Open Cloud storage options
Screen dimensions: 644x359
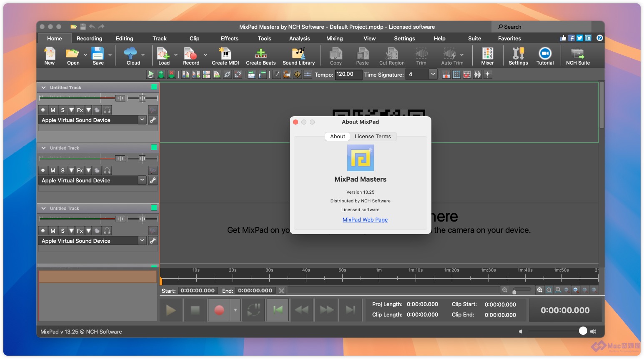click(x=133, y=56)
